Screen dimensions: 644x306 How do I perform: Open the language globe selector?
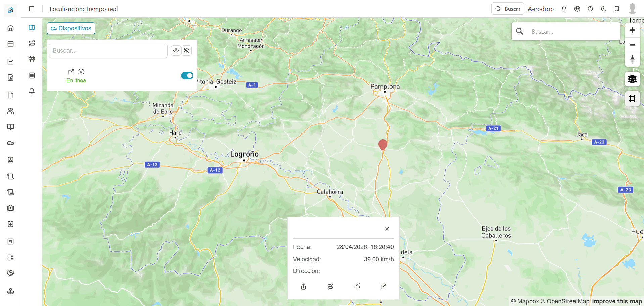pos(577,9)
